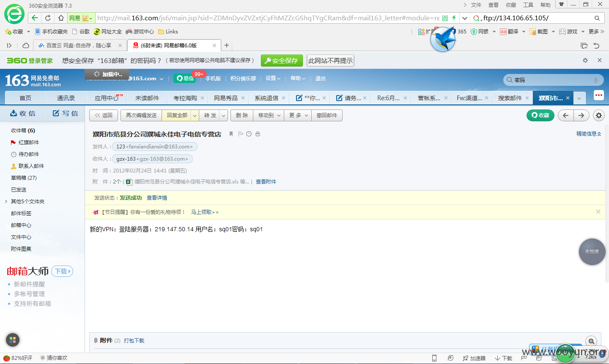Open 手机版 link in mail header
609x364 pixels.
pyautogui.click(x=213, y=79)
